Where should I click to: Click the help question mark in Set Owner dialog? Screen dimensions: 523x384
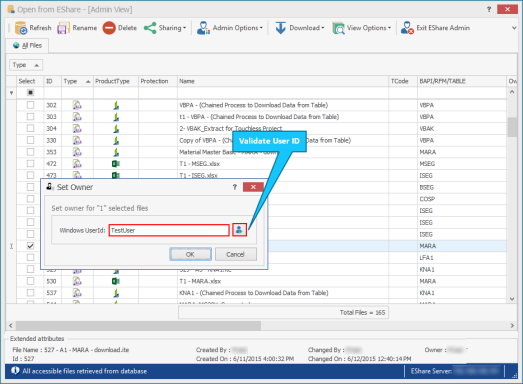235,187
